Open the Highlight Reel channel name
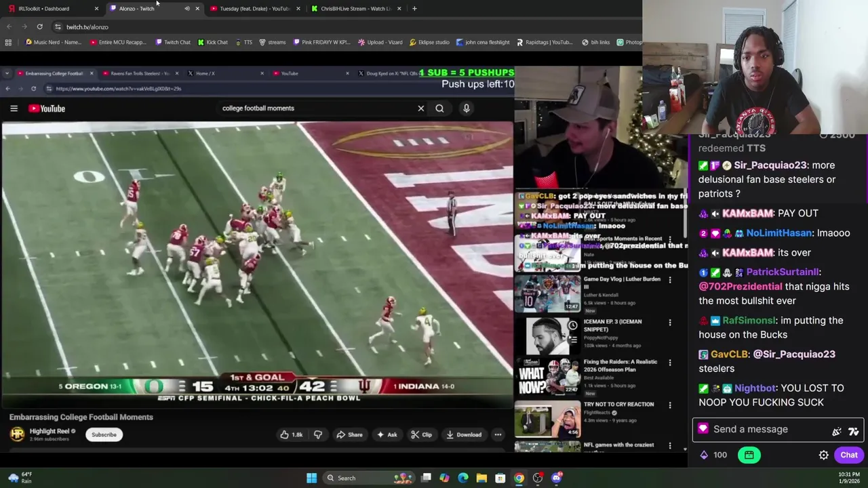The image size is (868, 488). (x=50, y=431)
